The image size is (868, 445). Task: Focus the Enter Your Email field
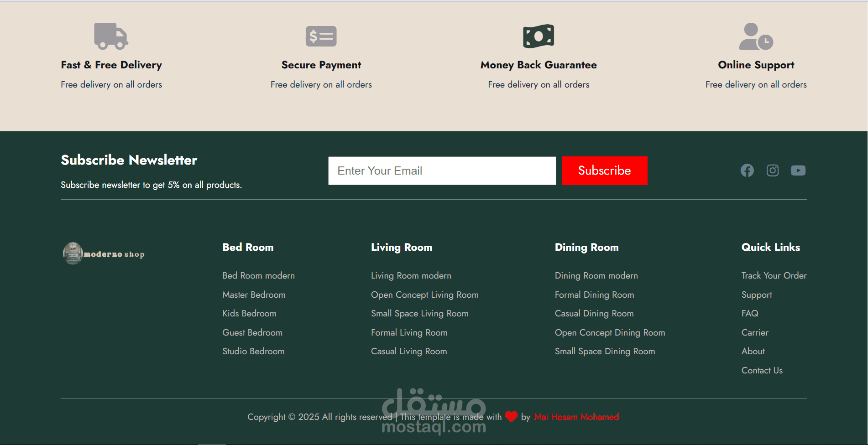(x=442, y=171)
